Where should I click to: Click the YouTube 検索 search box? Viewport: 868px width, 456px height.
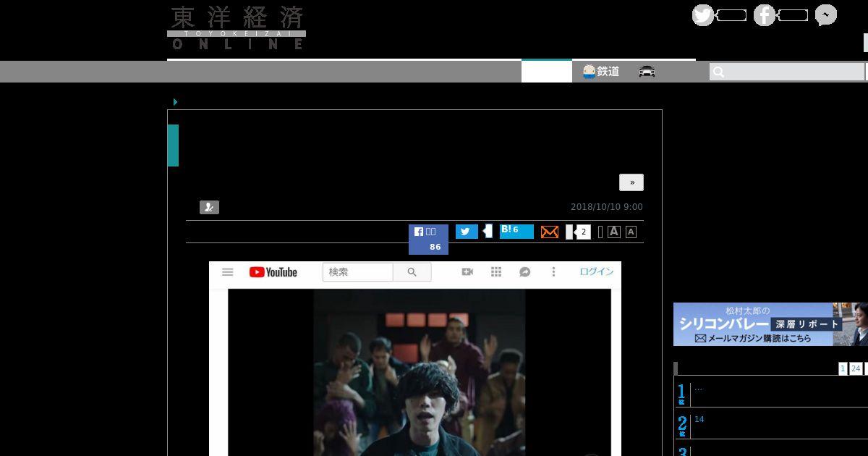358,272
